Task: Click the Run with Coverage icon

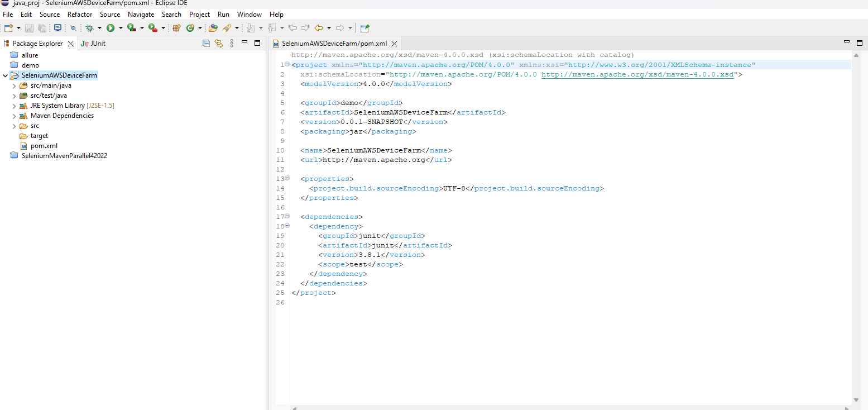Action: (x=131, y=28)
